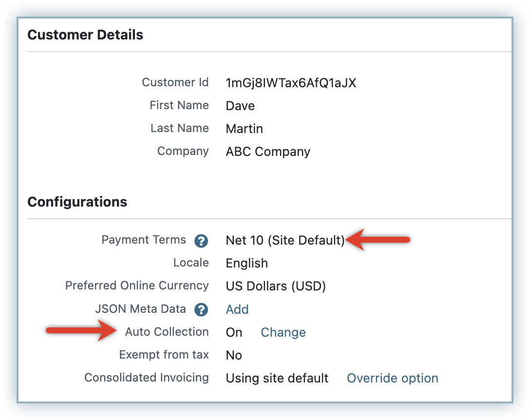Click the Payment Terms label
530x420 pixels.
pos(144,240)
